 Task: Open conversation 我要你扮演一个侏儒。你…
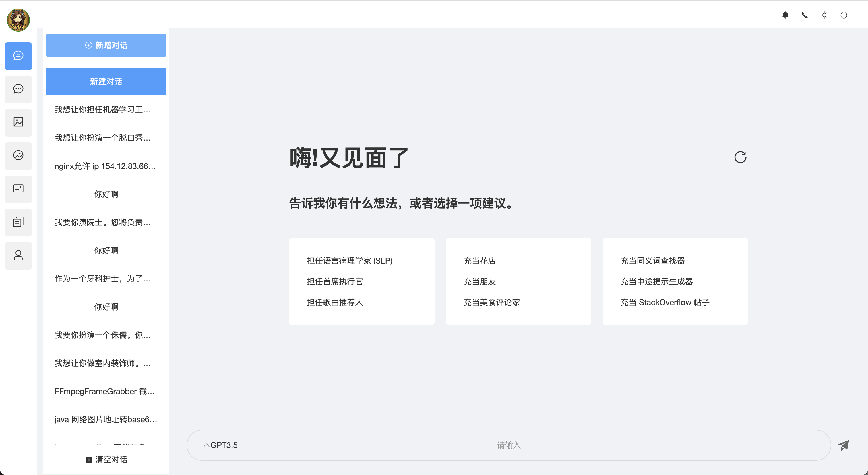click(x=106, y=335)
